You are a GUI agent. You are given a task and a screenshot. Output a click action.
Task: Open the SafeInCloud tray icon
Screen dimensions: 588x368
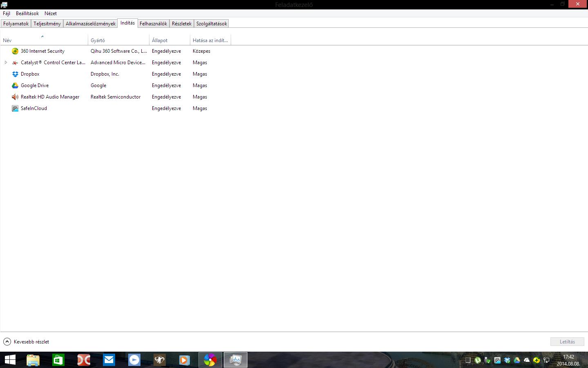point(497,360)
